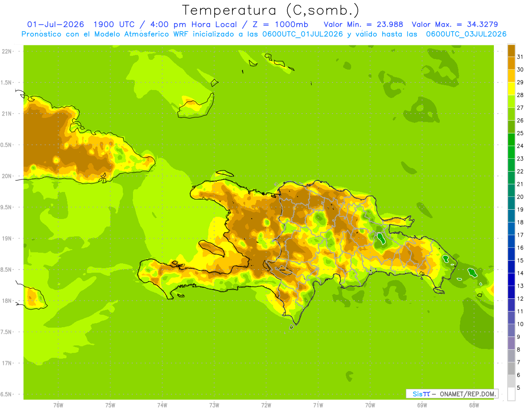
Task: Click the longitude label "71W"
Action: (318, 405)
